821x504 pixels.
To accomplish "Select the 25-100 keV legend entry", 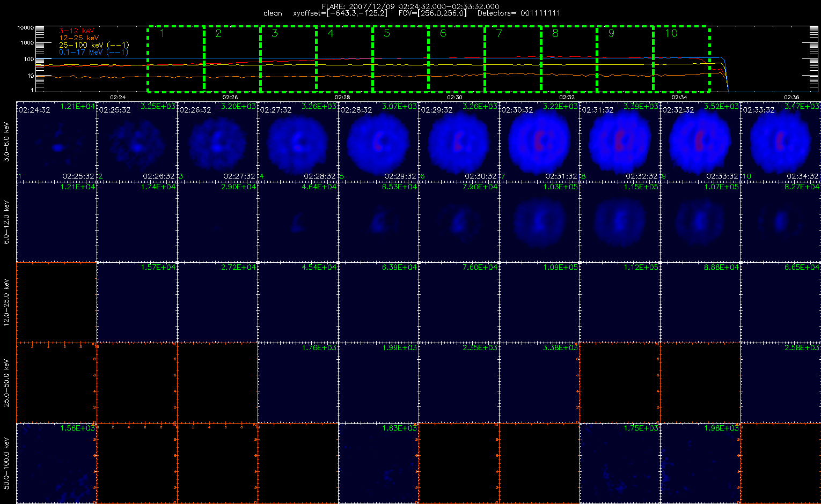I will 93,45.
